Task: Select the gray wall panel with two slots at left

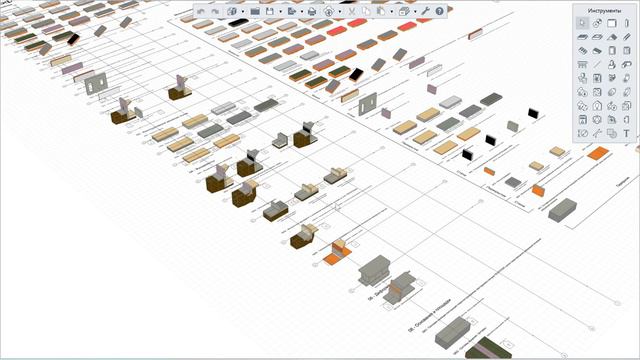Action: (x=96, y=84)
